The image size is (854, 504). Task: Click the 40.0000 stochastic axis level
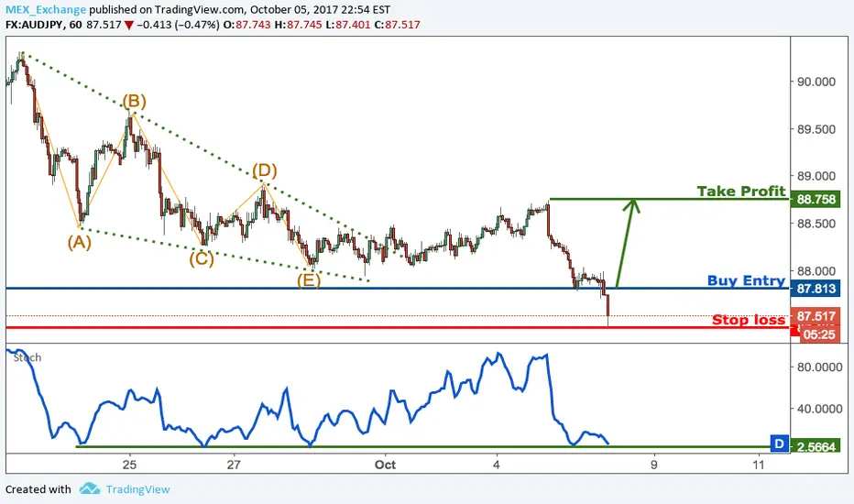(820, 409)
